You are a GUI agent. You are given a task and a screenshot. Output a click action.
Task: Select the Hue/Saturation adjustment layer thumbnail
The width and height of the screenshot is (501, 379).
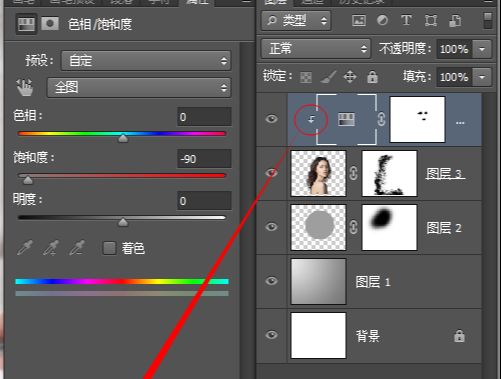[346, 119]
